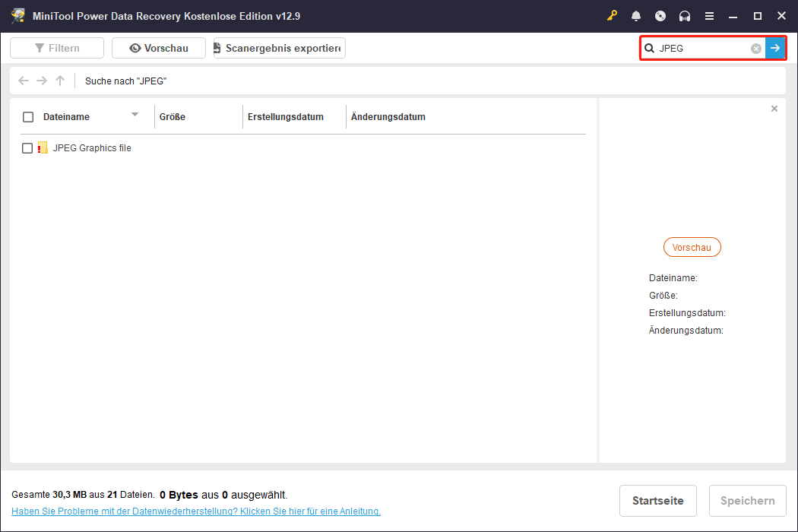The width and height of the screenshot is (798, 532).
Task: Click the Größe: label in preview panel
Action: (663, 296)
